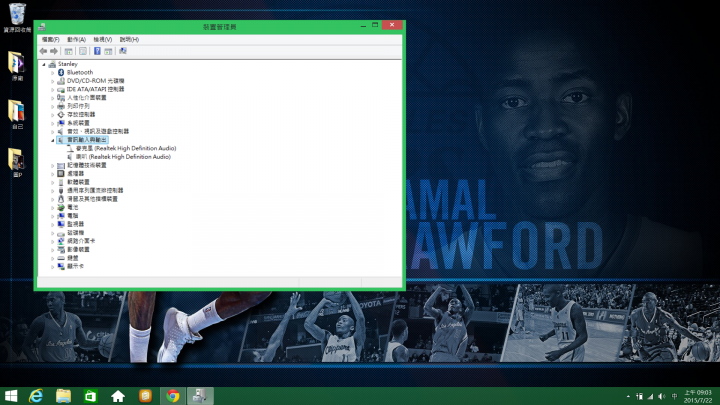Expand the 存放控制器 category arrow
The width and height of the screenshot is (720, 405).
click(x=52, y=115)
